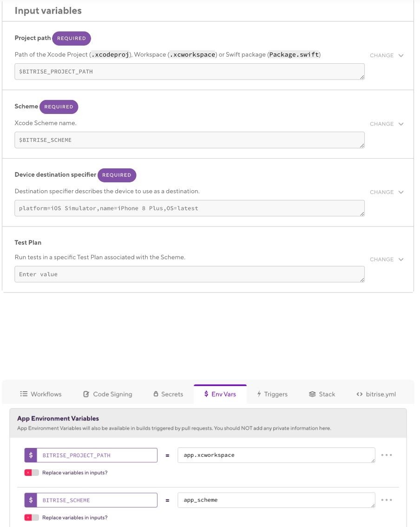The image size is (420, 527).
Task: Switch to the Workflows tab
Action: (41, 394)
